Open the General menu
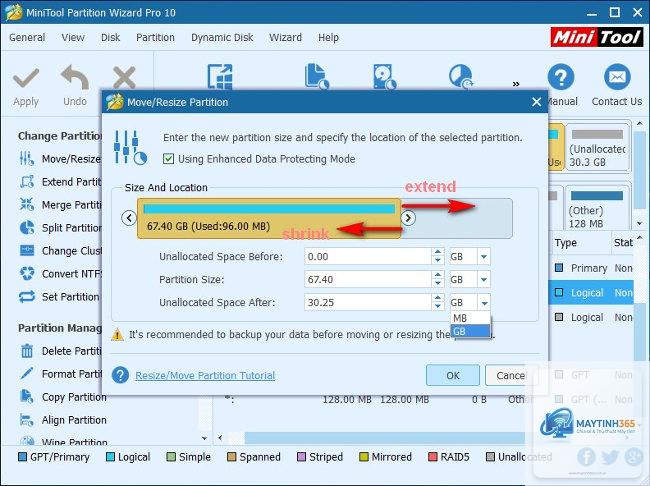 (x=27, y=37)
